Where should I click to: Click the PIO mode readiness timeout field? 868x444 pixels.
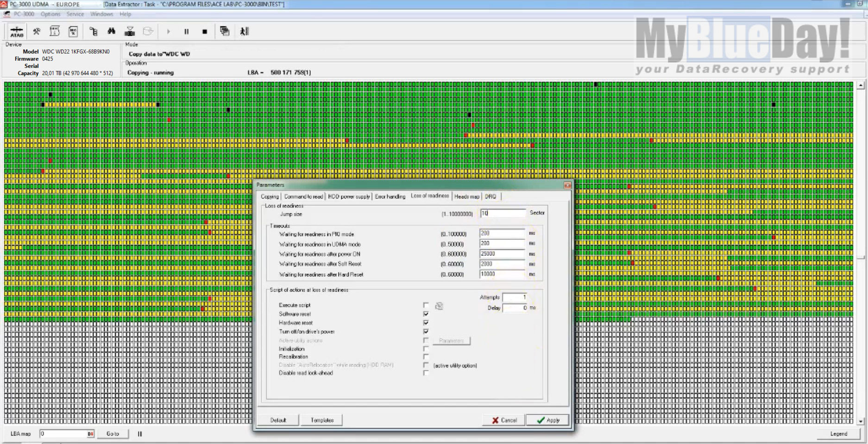(502, 233)
